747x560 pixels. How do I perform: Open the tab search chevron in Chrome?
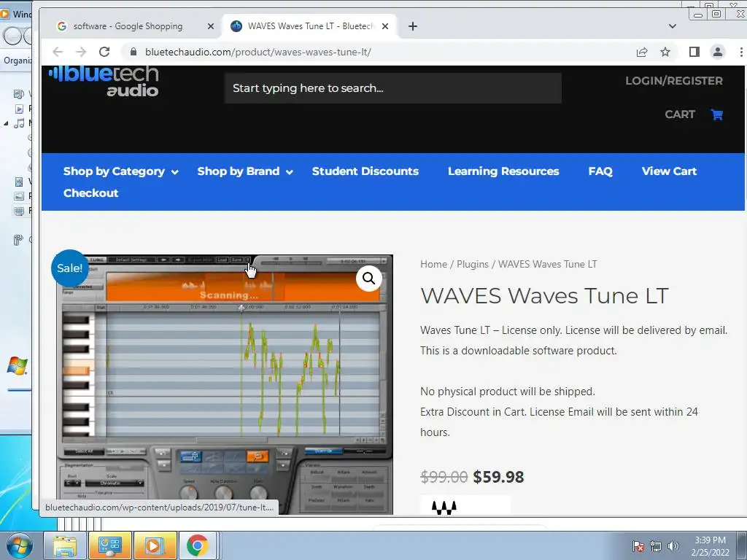(672, 26)
